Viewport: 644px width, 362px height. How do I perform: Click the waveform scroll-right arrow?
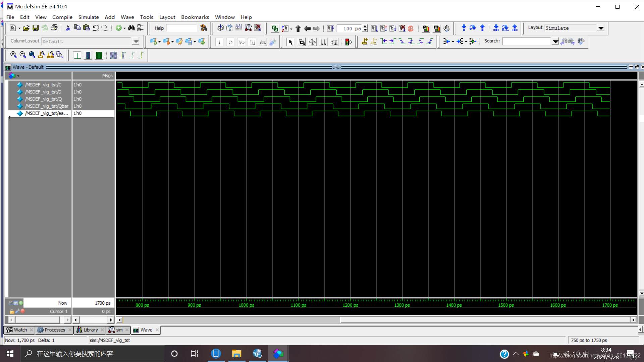click(633, 320)
